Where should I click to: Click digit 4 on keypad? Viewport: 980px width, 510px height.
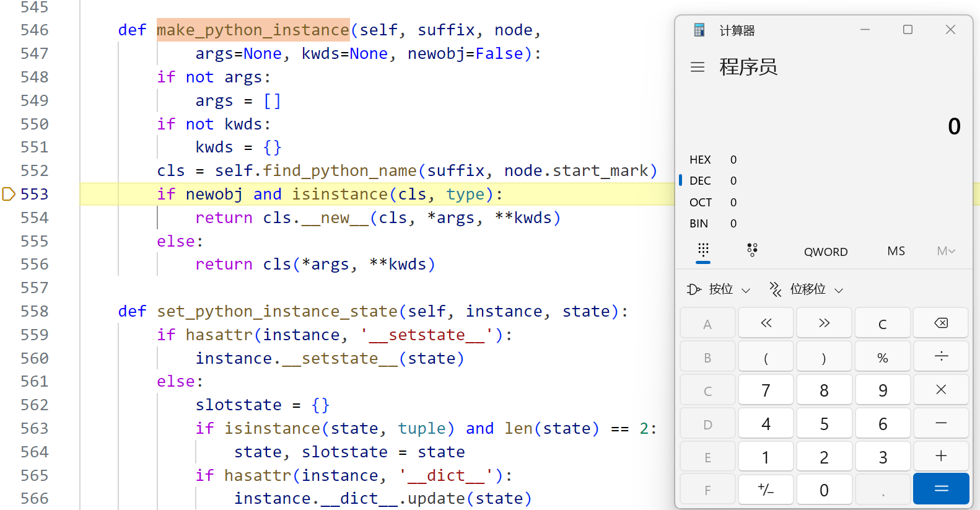point(766,423)
